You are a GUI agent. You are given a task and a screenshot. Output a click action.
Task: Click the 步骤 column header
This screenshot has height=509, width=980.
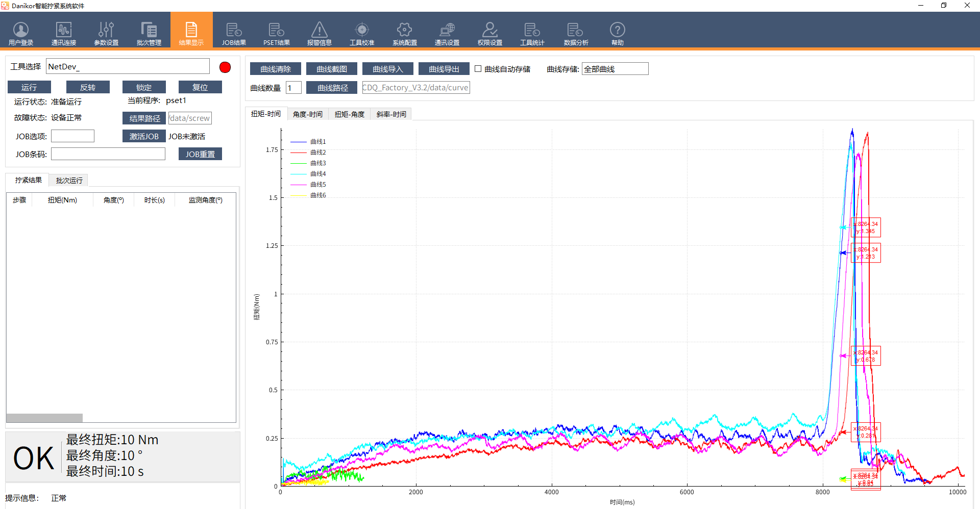19,200
